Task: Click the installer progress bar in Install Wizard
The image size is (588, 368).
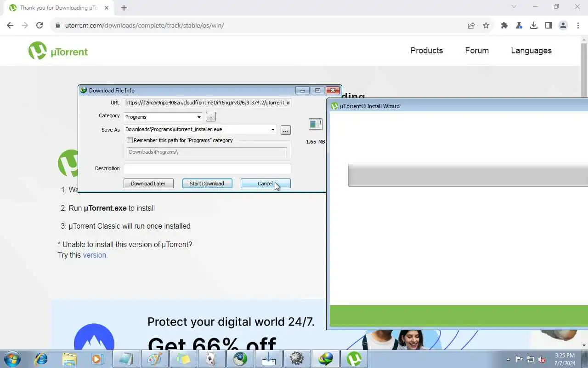Action: 468,175
